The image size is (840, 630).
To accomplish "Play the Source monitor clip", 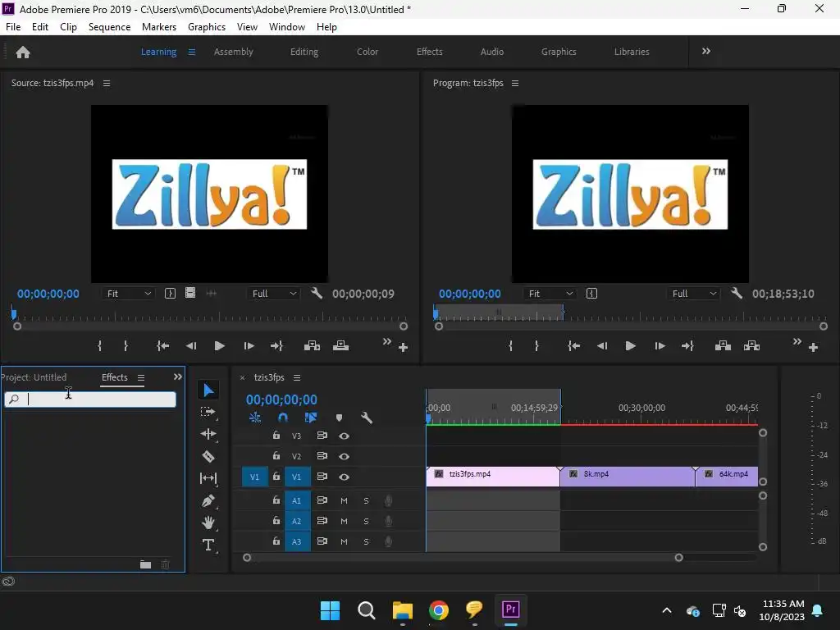I will click(x=220, y=345).
